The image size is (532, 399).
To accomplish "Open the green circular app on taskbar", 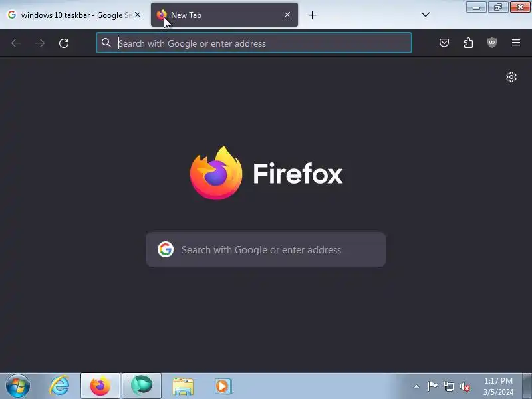I will (x=142, y=386).
